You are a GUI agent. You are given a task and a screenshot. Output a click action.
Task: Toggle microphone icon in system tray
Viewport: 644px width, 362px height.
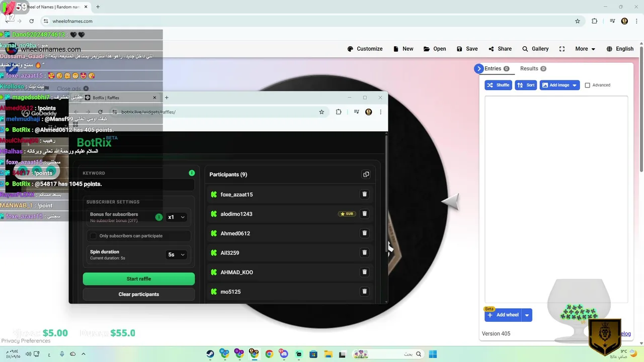click(x=62, y=354)
